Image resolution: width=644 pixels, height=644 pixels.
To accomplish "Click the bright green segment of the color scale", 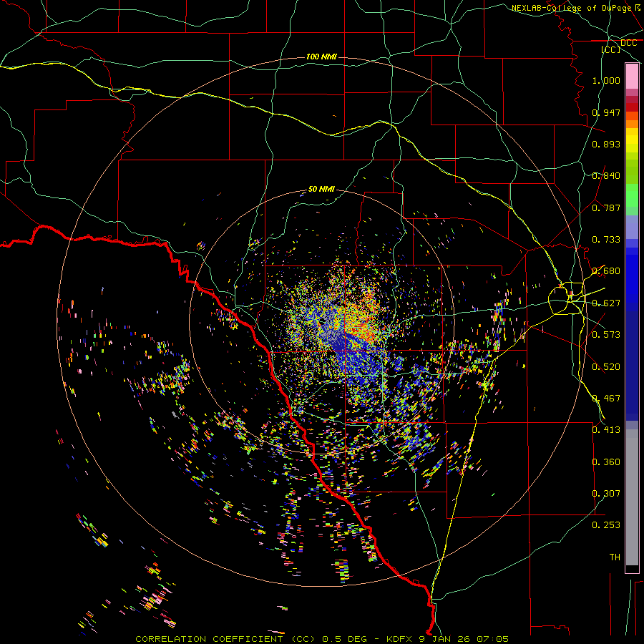I will (632, 196).
